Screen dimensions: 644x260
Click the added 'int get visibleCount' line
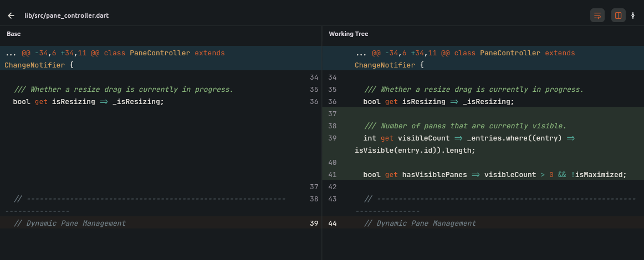[x=469, y=138]
